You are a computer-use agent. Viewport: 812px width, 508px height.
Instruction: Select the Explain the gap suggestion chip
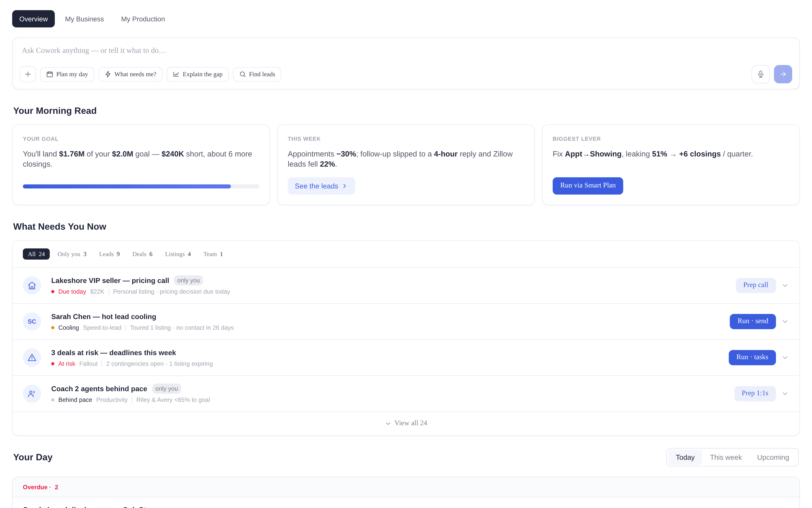(x=198, y=74)
